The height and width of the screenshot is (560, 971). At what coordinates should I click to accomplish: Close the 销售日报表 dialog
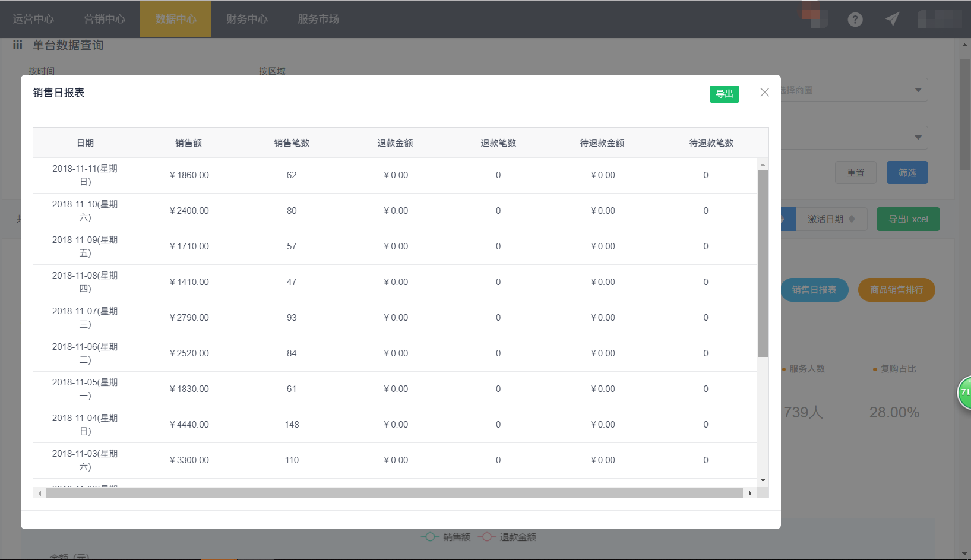tap(765, 92)
